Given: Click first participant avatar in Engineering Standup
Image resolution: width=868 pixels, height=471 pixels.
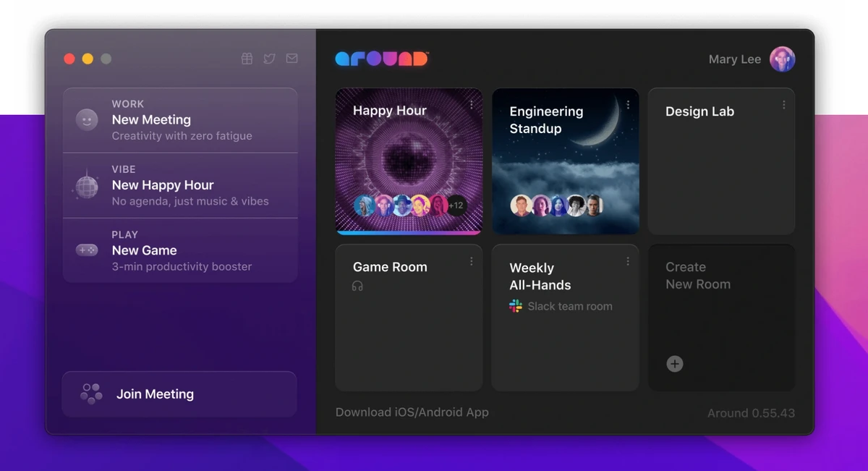Looking at the screenshot, I should click(x=521, y=205).
